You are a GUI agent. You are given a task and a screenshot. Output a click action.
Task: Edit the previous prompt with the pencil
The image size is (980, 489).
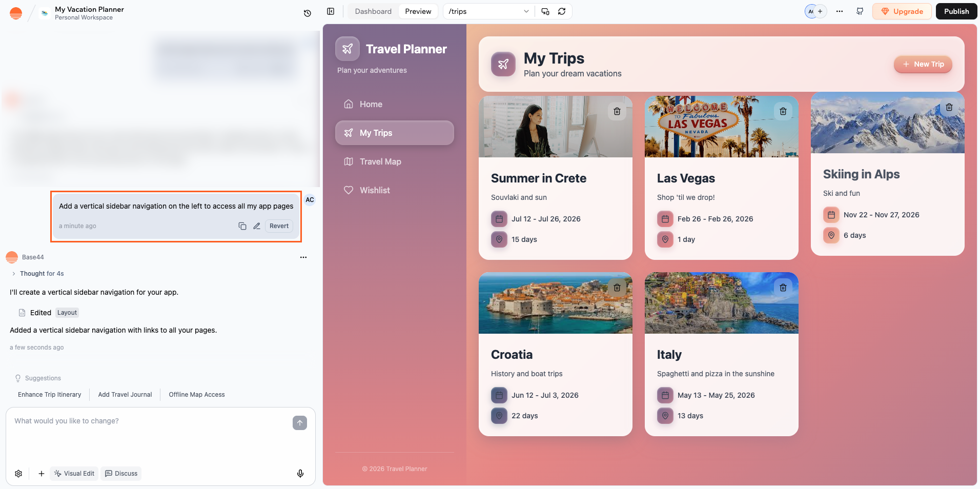coord(257,226)
